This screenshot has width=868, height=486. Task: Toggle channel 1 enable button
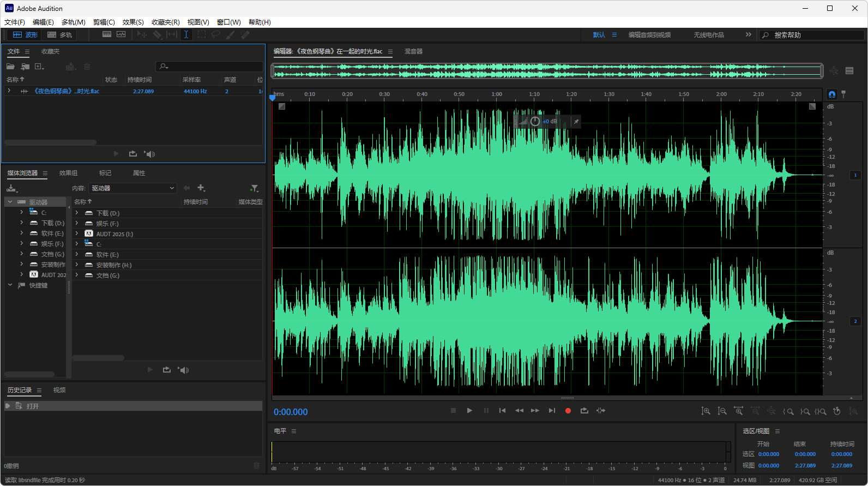[x=855, y=175]
